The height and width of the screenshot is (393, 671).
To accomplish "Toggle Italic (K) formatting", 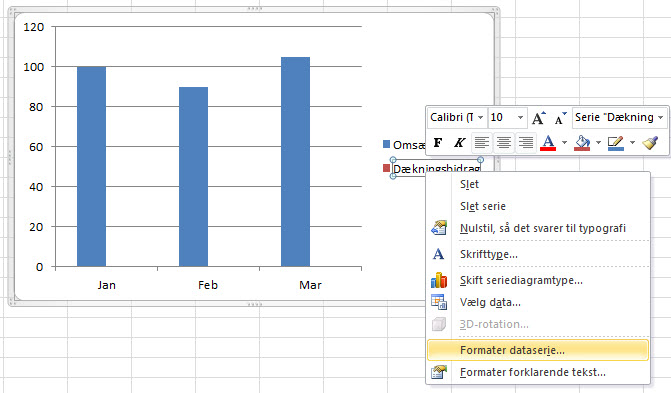I will click(459, 143).
